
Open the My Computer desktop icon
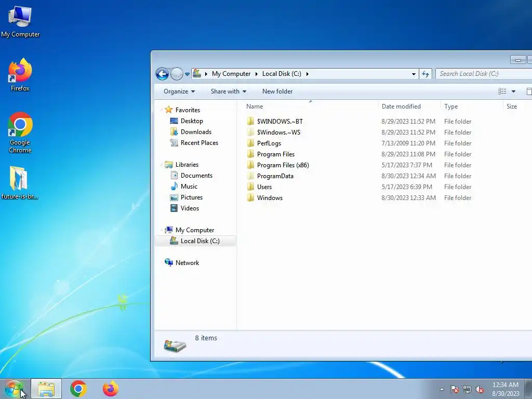[20, 22]
